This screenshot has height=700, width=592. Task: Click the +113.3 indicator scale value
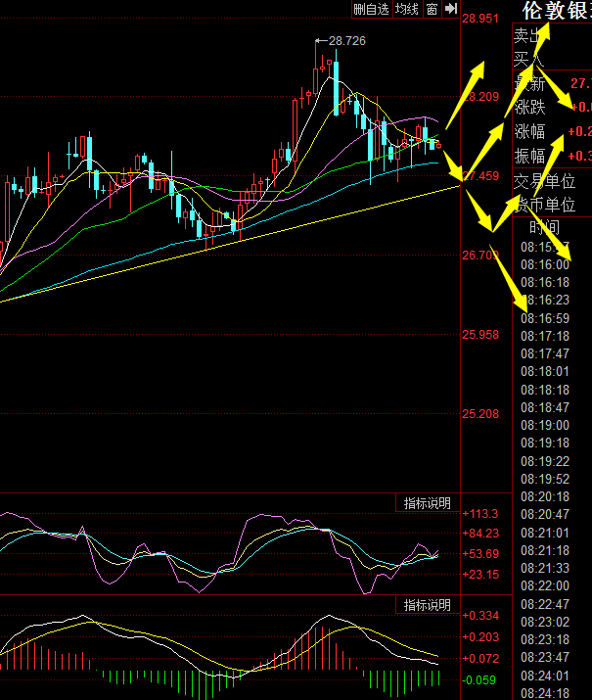coord(480,513)
